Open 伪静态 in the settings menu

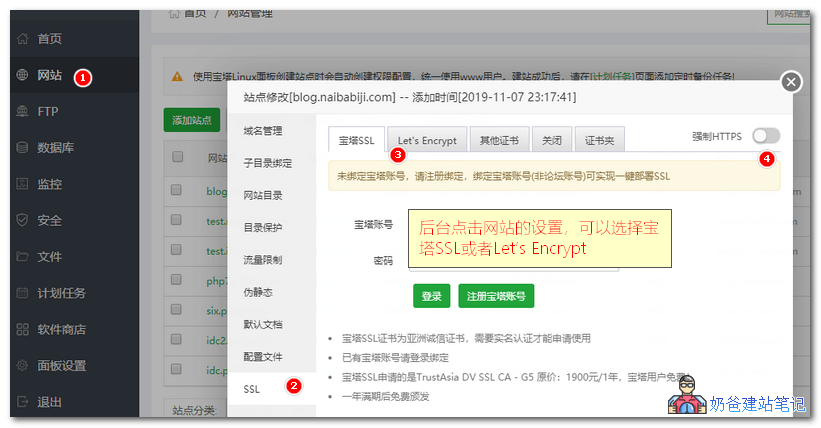coord(257,292)
